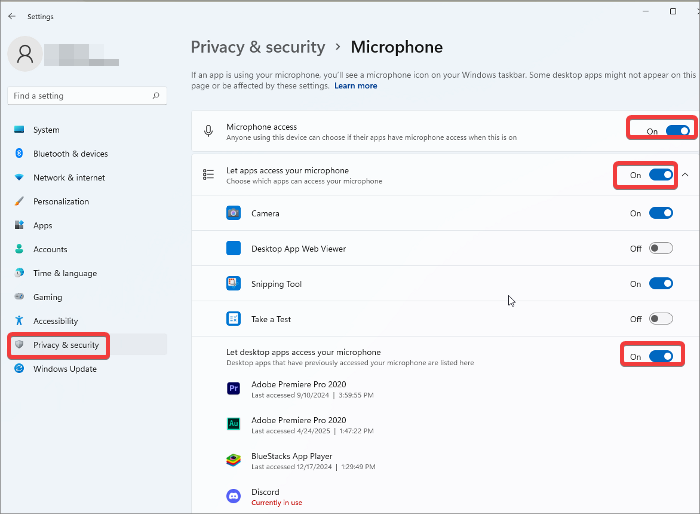The height and width of the screenshot is (514, 700).
Task: Click the Take a Test app icon
Action: [x=233, y=319]
